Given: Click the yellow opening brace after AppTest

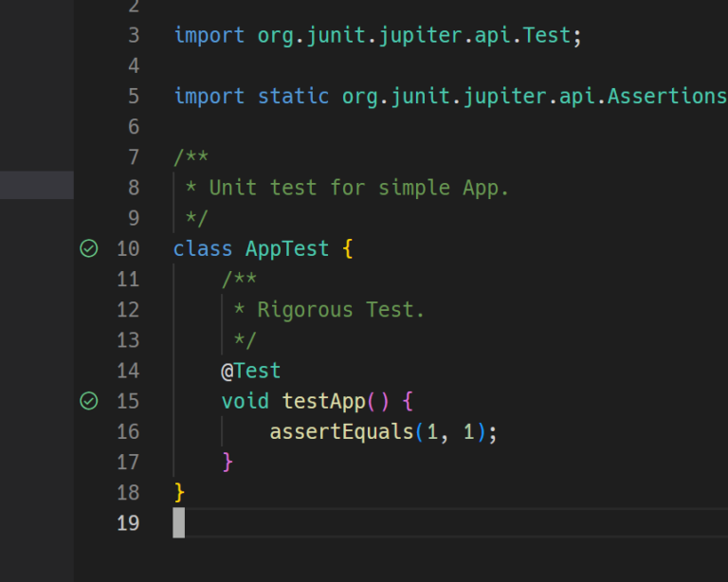Looking at the screenshot, I should 347,248.
